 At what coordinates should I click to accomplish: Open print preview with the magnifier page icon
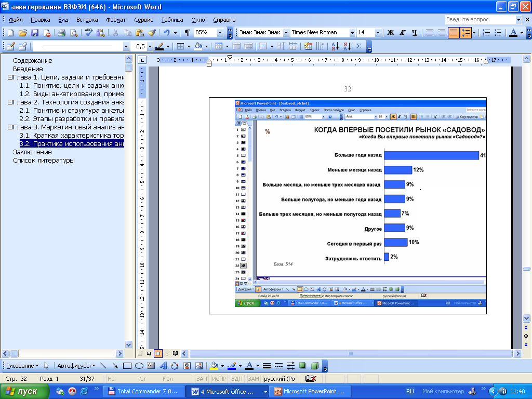coord(74,33)
